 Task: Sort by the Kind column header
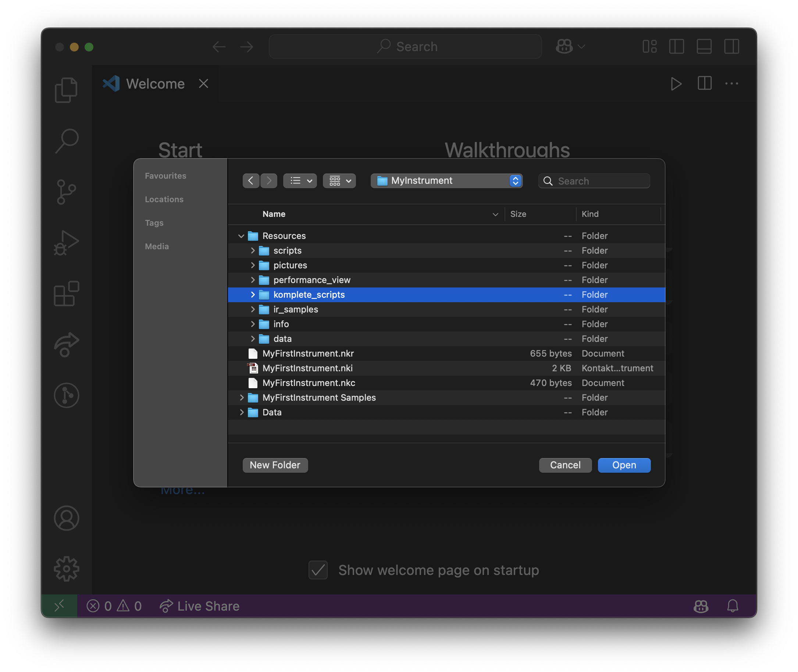(x=590, y=214)
